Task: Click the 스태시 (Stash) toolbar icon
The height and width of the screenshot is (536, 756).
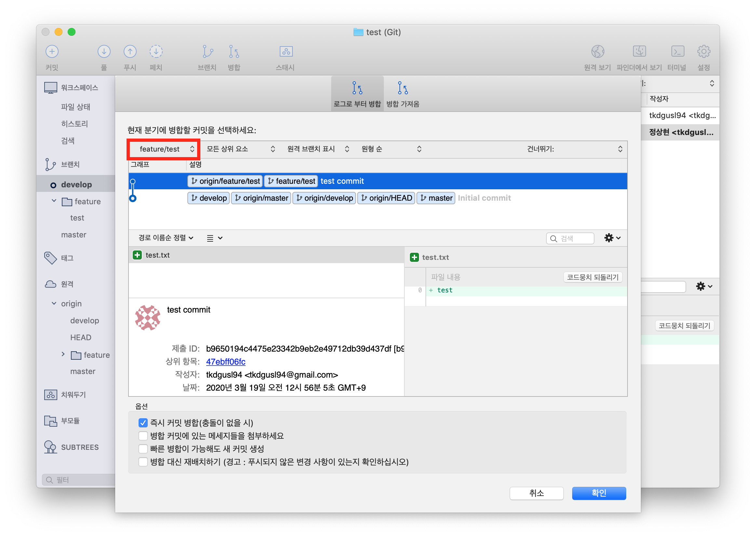Action: pos(286,52)
